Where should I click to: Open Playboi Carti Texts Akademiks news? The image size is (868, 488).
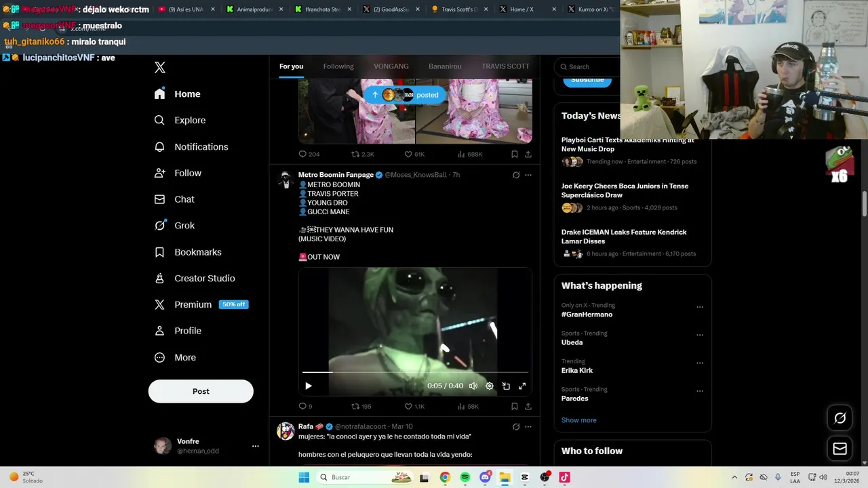tap(633, 150)
